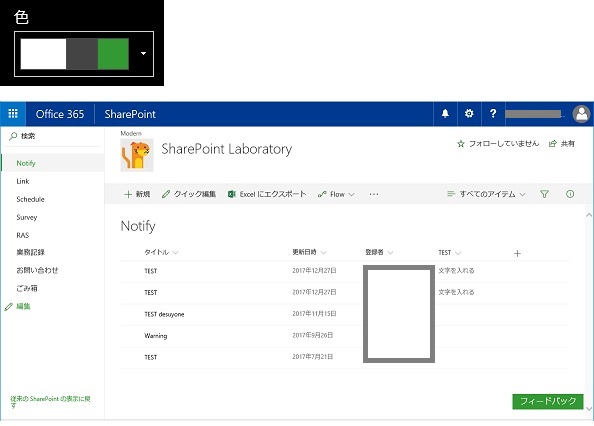The height and width of the screenshot is (426, 594).
Task: Click the フィードバック feedback button
Action: point(547,401)
